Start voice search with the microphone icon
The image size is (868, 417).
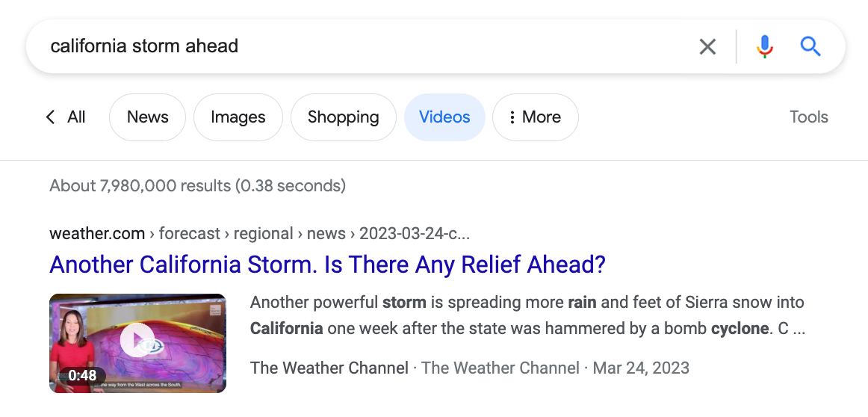(764, 47)
